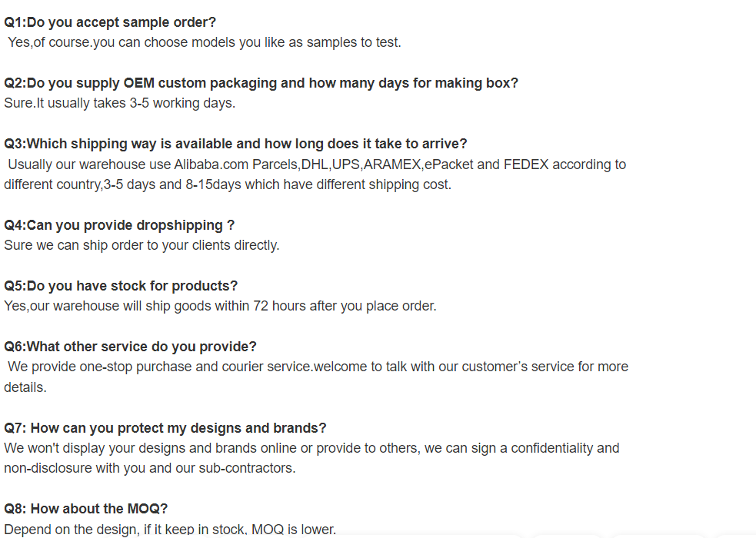Viewport: 756px width, 538px height.
Task: Click the Q2 OEM custom packaging question
Action: (261, 83)
